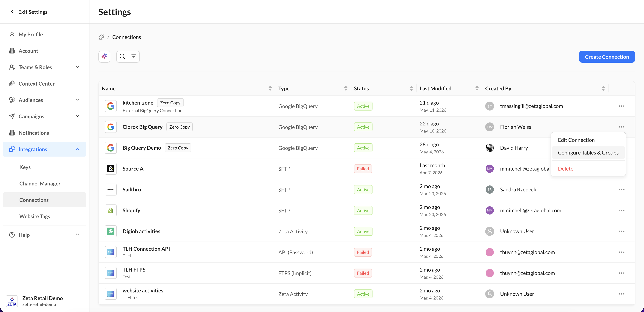Go to Keys under Integrations

coord(45,167)
